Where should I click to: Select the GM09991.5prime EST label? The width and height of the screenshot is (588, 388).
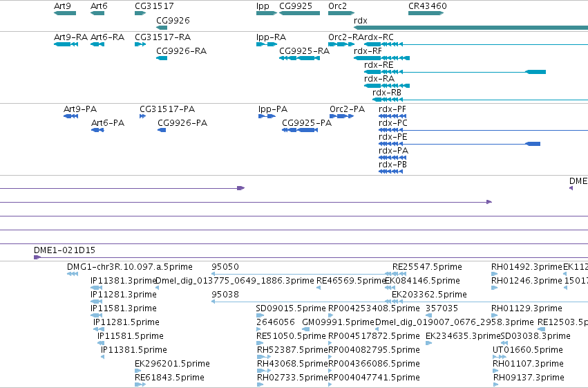pyautogui.click(x=339, y=322)
